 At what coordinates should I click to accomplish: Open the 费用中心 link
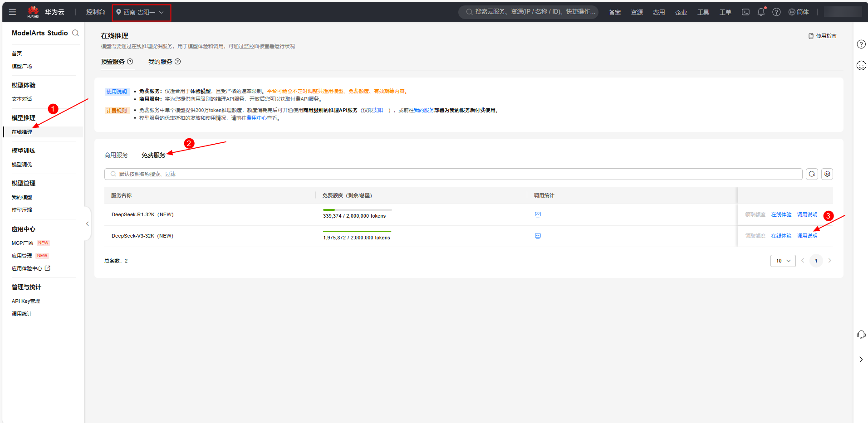(x=256, y=118)
